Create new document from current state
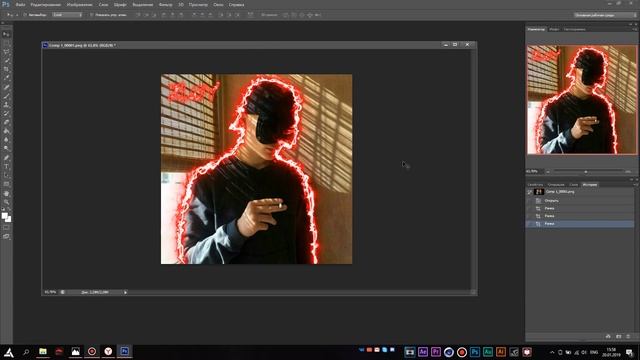 click(608, 336)
